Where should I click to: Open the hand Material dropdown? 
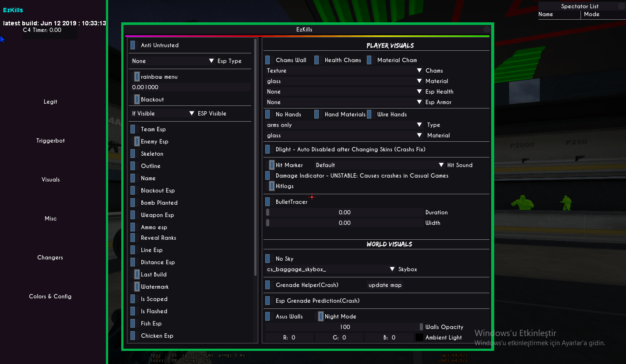click(345, 135)
